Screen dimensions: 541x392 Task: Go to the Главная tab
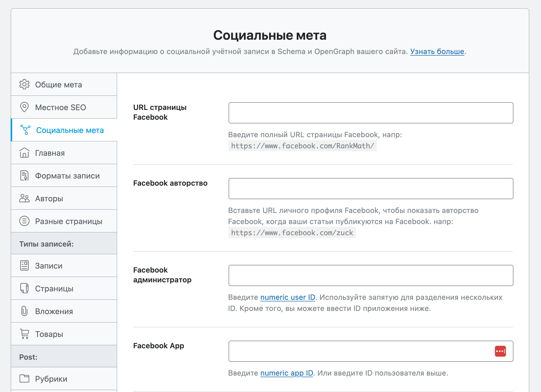[x=64, y=153]
